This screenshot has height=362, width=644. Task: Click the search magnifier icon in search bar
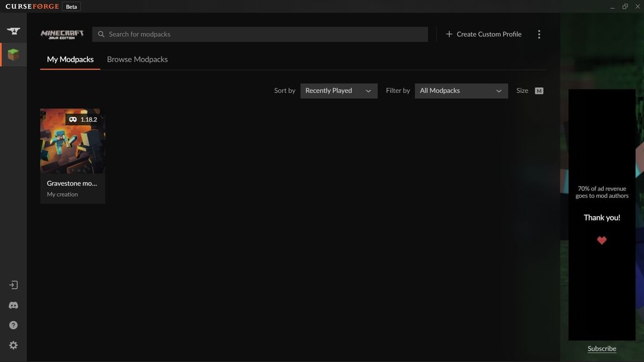point(101,34)
